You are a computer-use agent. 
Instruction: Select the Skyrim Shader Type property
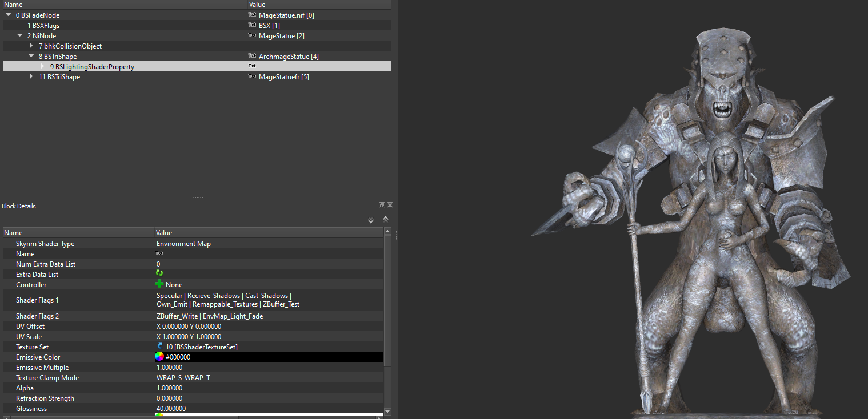(45, 244)
